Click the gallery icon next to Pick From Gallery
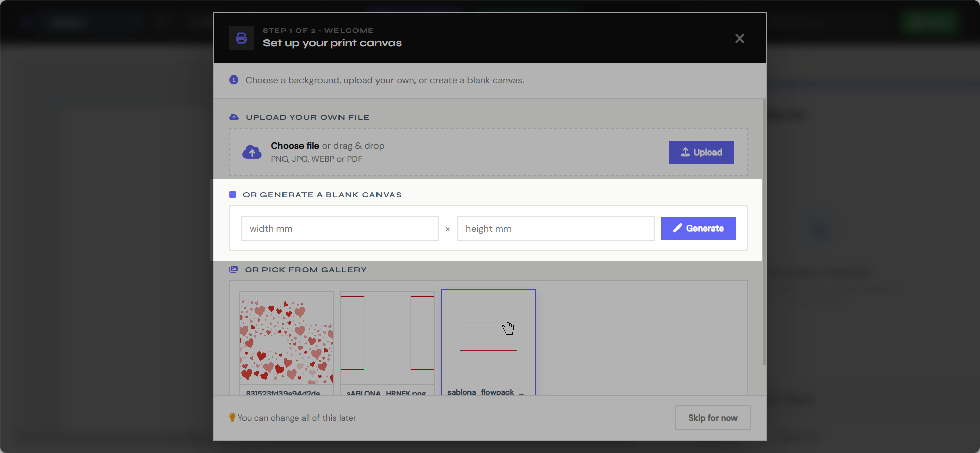Screen dimensions: 980x453 pyautogui.click(x=234, y=270)
